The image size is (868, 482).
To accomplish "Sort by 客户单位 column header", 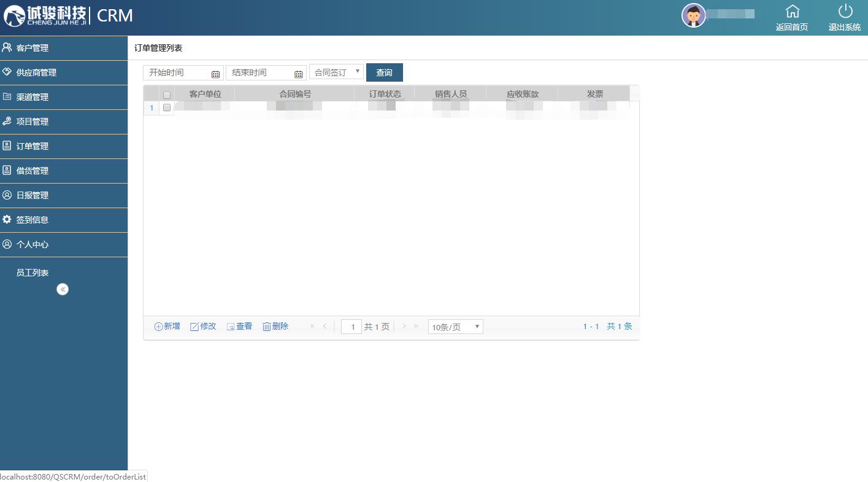I will click(205, 94).
